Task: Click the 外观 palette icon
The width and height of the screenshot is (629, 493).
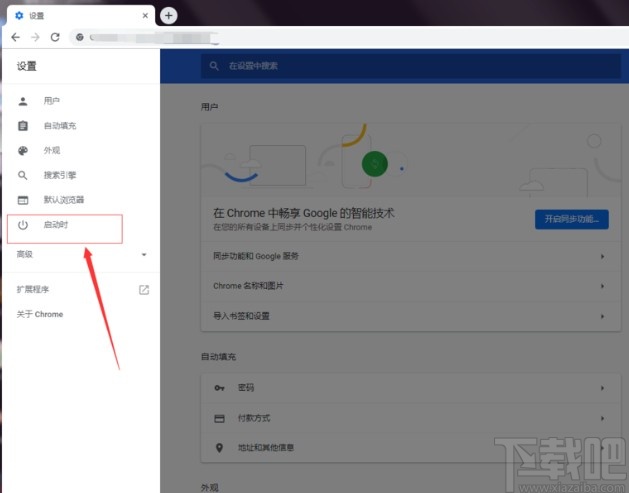Action: tap(23, 150)
